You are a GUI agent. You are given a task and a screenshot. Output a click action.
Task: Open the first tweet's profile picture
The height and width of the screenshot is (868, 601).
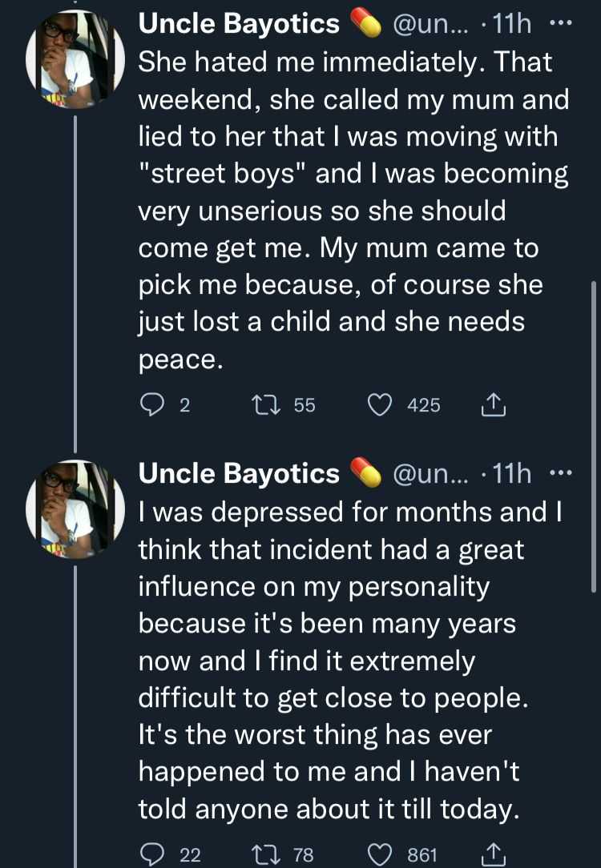pos(74,59)
